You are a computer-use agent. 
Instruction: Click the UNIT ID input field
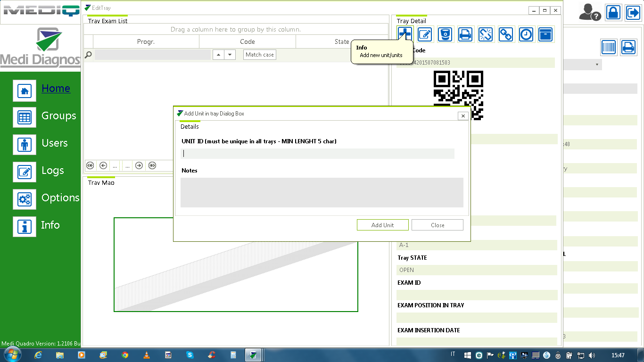[317, 154]
